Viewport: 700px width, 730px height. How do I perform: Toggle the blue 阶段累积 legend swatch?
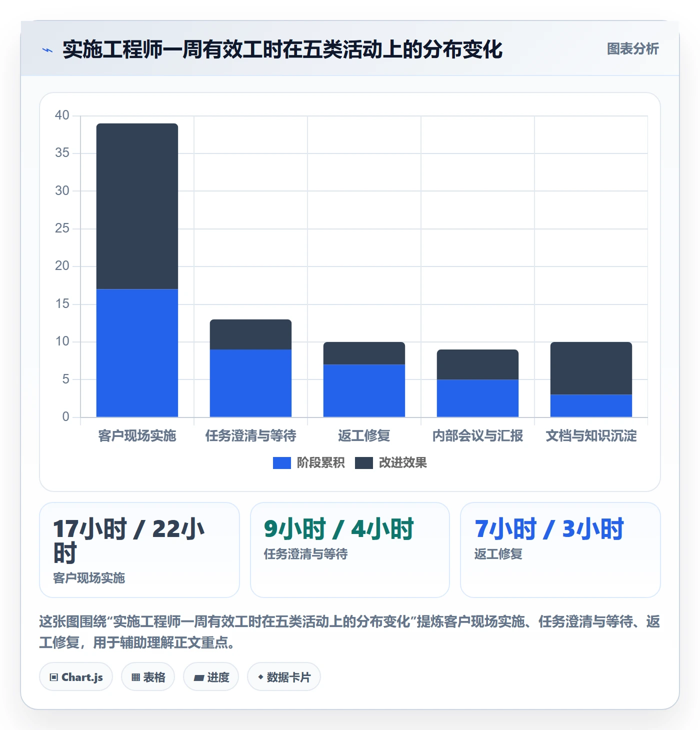point(282,463)
